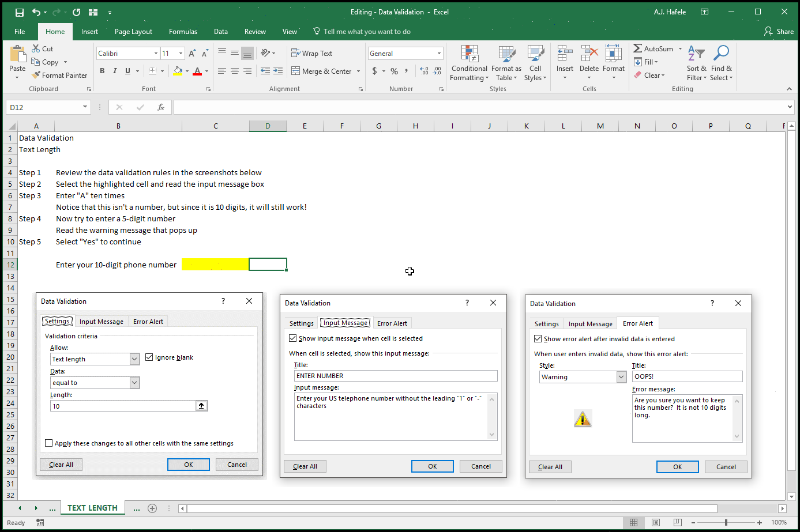
Task: Add a new sheet with plus icon
Action: [x=152, y=508]
